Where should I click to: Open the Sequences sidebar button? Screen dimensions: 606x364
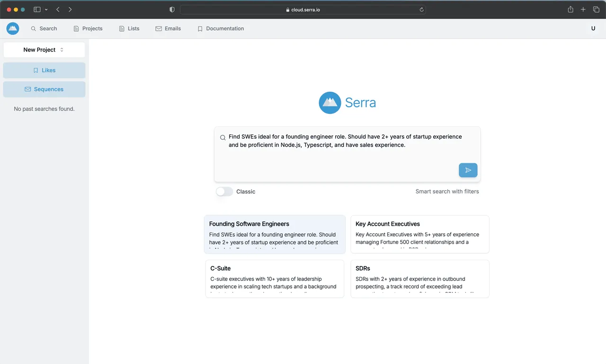[x=44, y=89]
